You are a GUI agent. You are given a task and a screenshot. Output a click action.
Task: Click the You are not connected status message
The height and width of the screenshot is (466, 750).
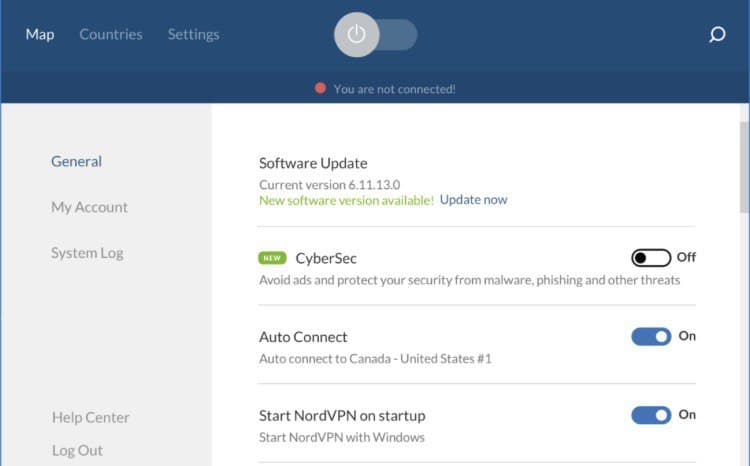point(395,89)
